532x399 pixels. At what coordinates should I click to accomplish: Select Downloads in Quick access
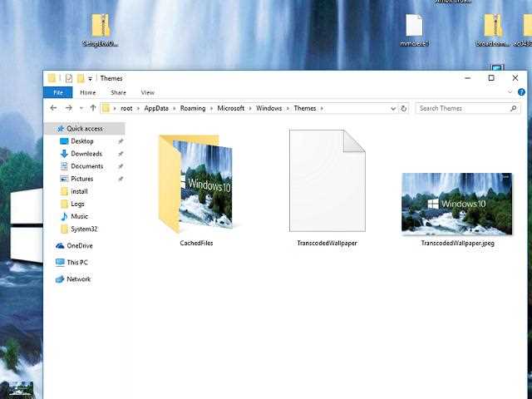(x=86, y=154)
